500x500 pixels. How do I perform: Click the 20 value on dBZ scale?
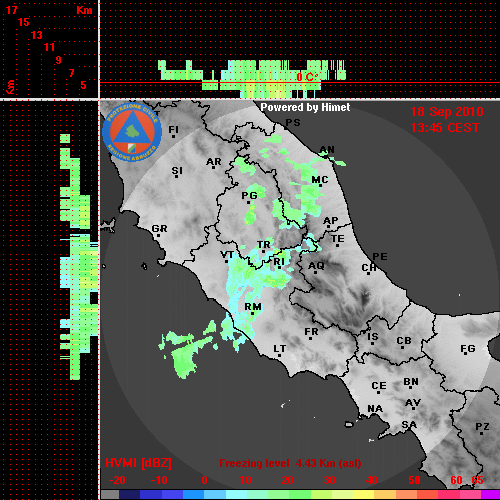click(287, 480)
